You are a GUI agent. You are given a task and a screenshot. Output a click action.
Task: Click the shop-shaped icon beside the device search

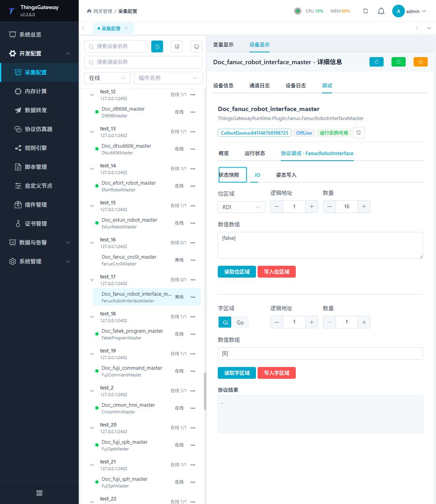click(177, 46)
